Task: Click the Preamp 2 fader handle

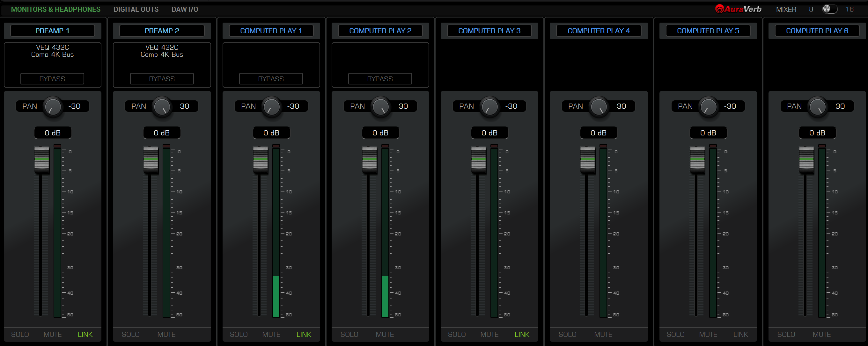Action: 151,159
